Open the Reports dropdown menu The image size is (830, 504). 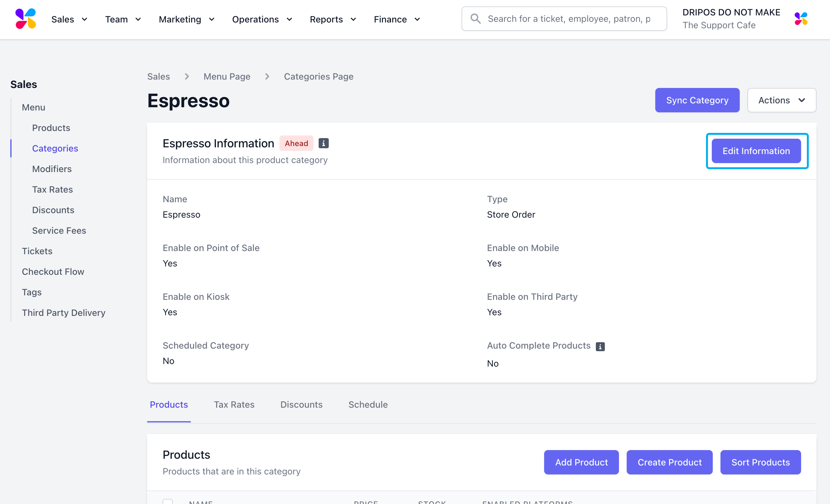click(x=332, y=20)
